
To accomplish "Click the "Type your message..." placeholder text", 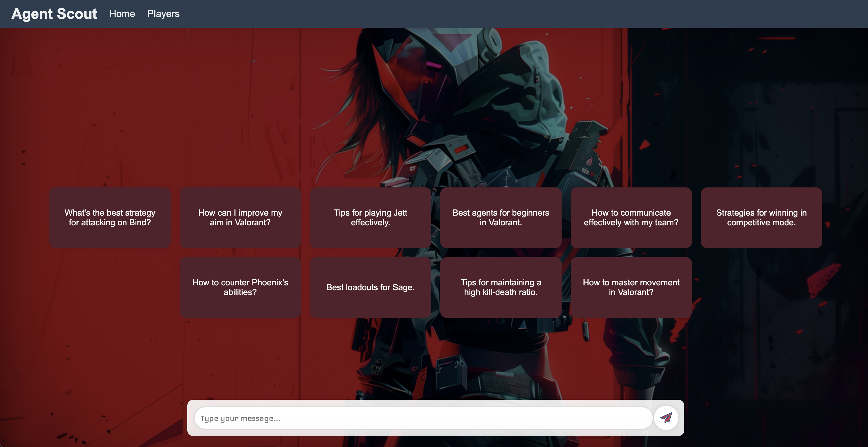I will pyautogui.click(x=240, y=418).
